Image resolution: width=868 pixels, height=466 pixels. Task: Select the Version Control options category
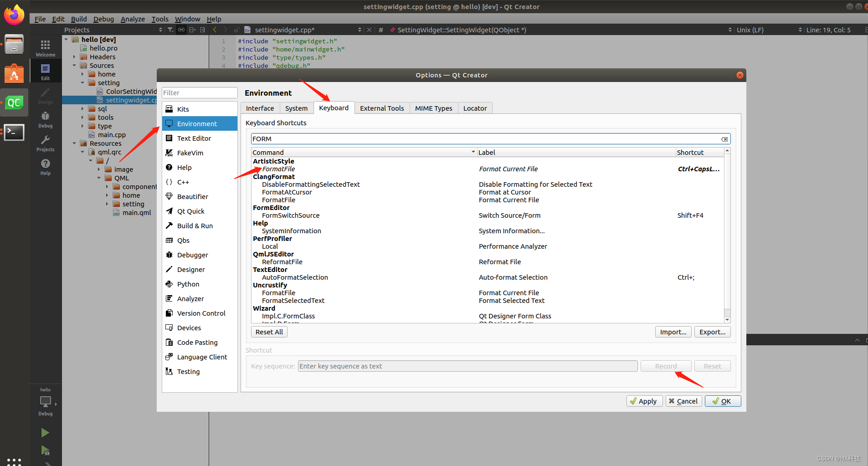(x=200, y=313)
